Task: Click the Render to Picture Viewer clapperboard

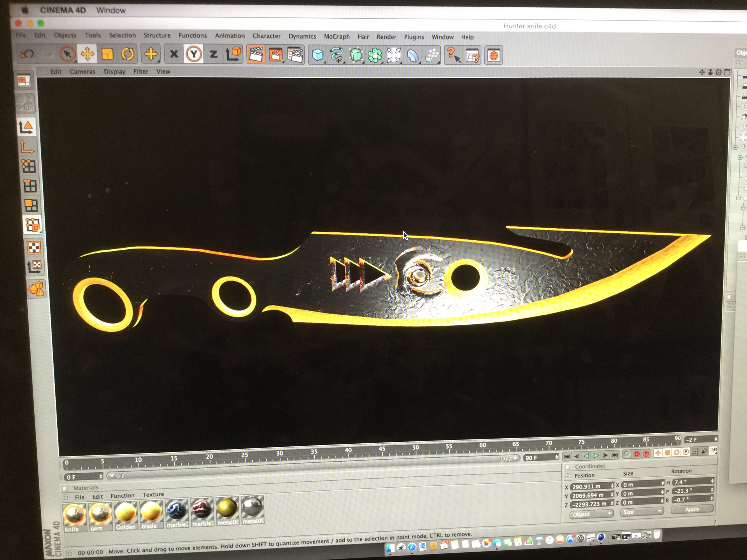Action: click(275, 55)
